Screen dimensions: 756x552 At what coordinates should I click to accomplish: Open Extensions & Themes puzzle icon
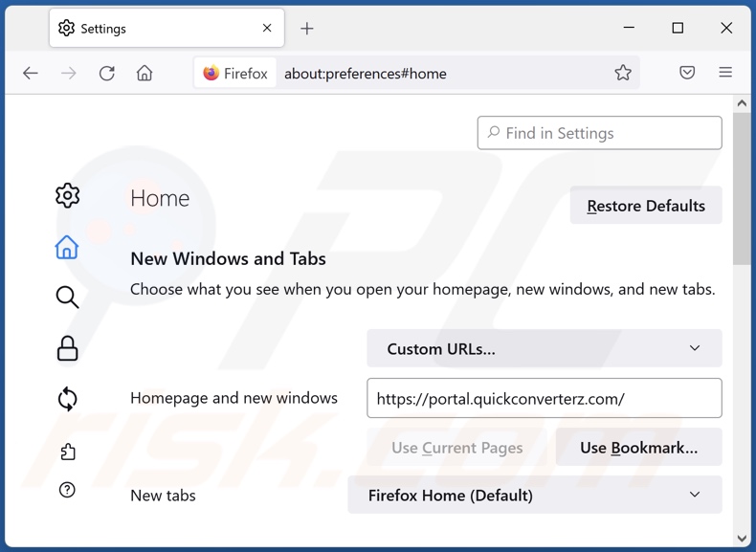67,452
